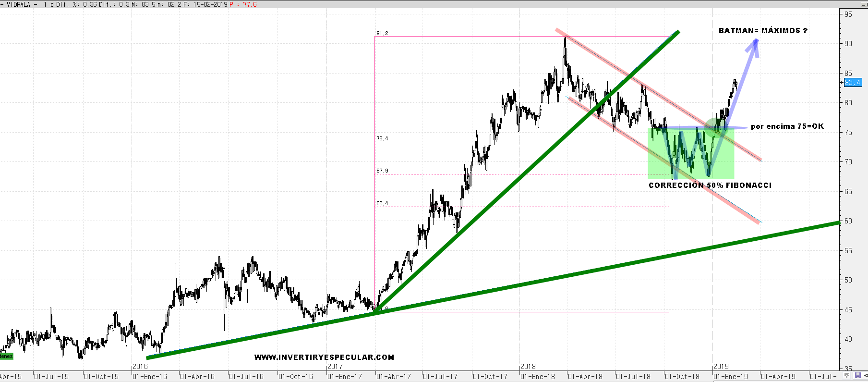Screen dimensions: 868x382
Task: Select the BATMAN= MÁXIMOS ? annotation
Action: [x=762, y=31]
